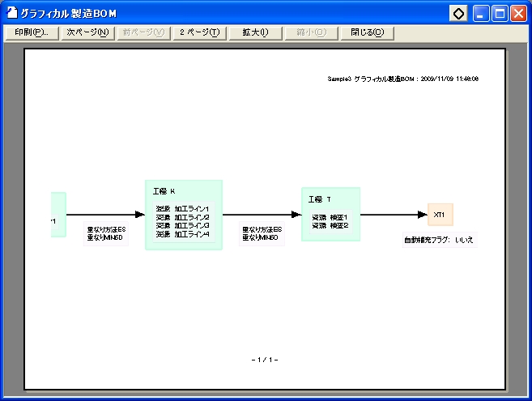Click overlap label left of 工程 K
Image resolution: width=532 pixels, height=401 pixels.
pyautogui.click(x=106, y=233)
